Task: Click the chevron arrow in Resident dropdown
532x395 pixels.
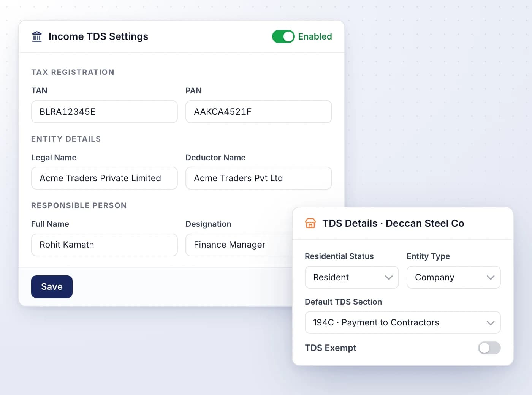Action: point(388,278)
